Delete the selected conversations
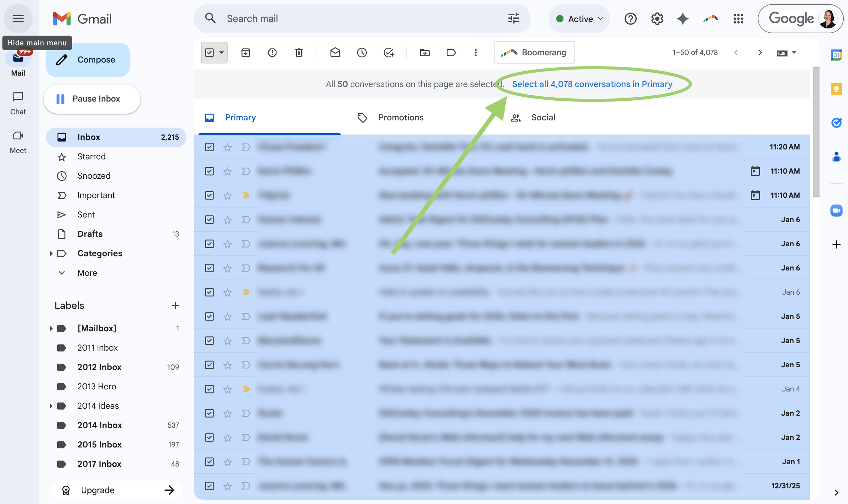 click(x=298, y=52)
